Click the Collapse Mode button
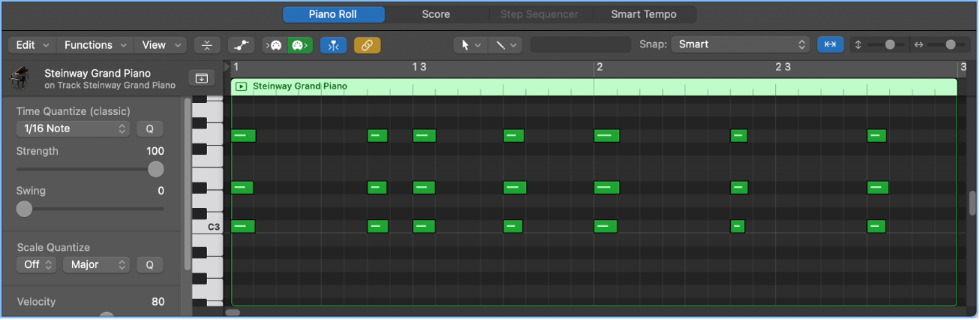The width and height of the screenshot is (980, 320). click(207, 45)
